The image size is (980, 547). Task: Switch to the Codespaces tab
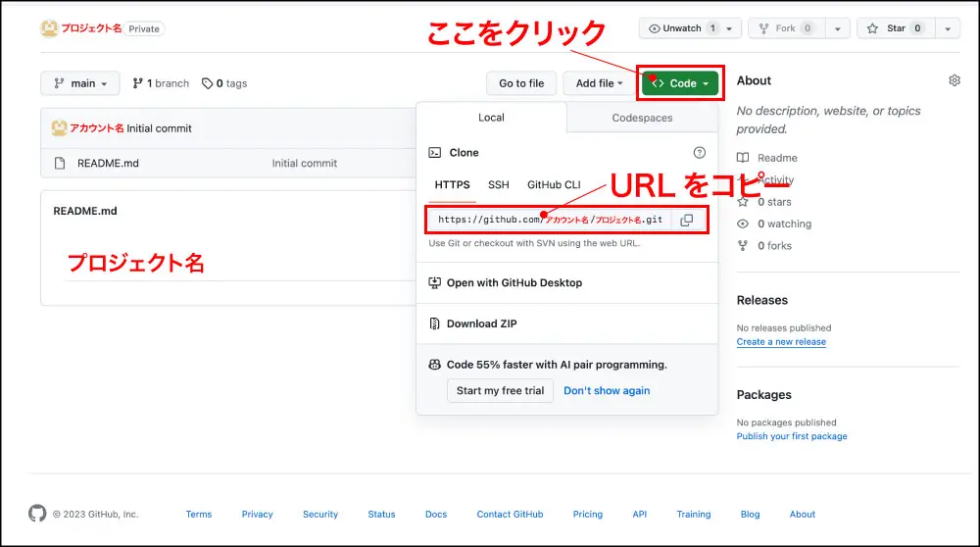642,118
